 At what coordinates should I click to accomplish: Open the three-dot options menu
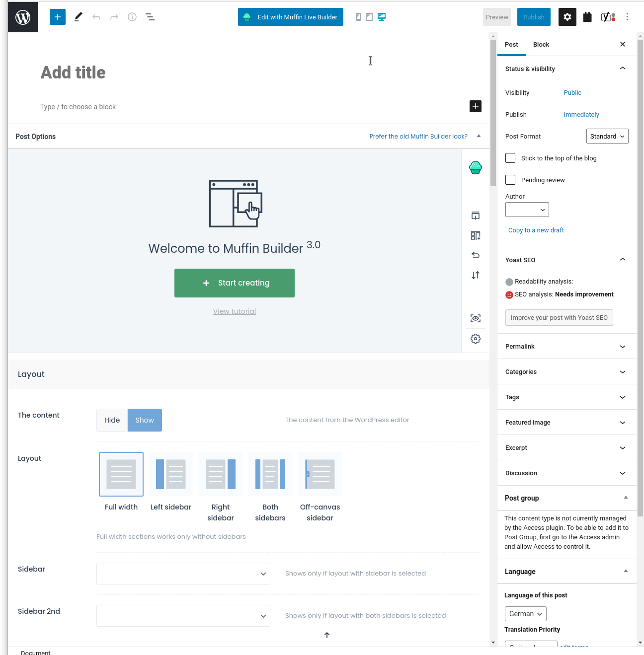coord(627,17)
